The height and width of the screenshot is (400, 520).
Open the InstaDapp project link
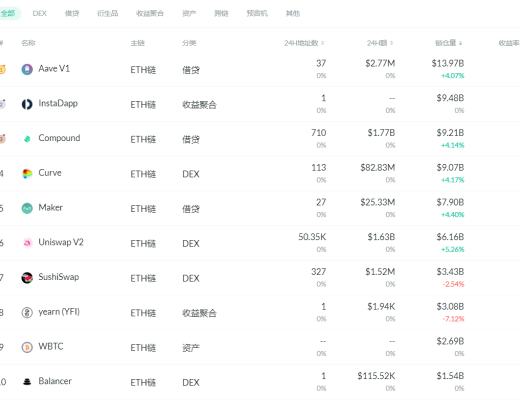[58, 103]
